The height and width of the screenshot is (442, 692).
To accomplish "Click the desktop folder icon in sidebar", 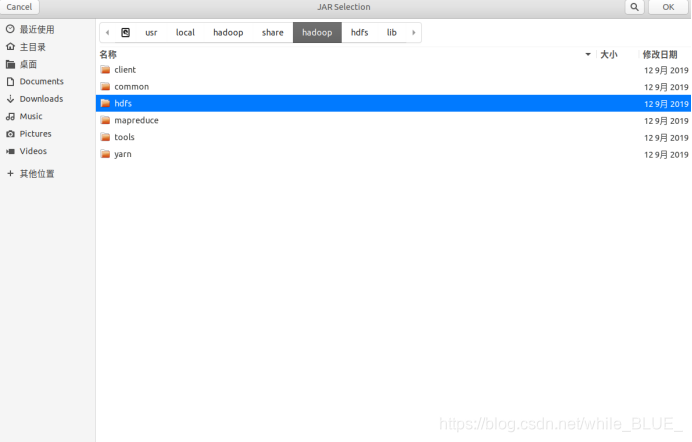I will [x=10, y=64].
